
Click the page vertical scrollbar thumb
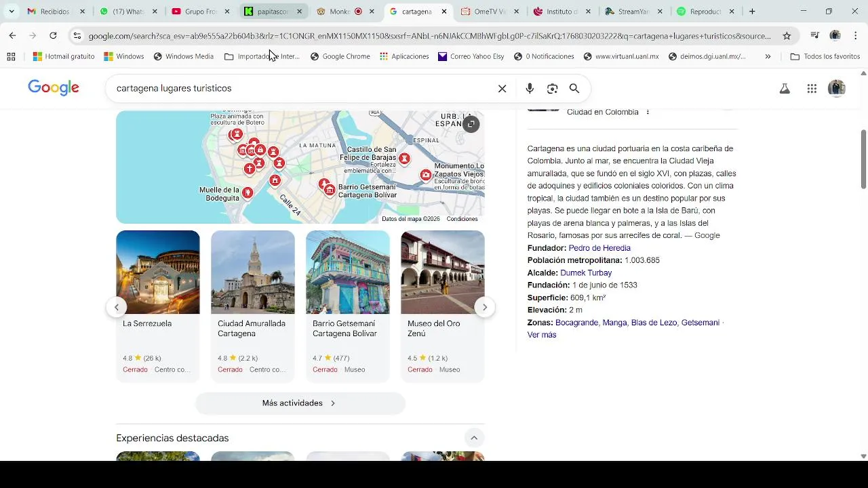[x=863, y=159]
